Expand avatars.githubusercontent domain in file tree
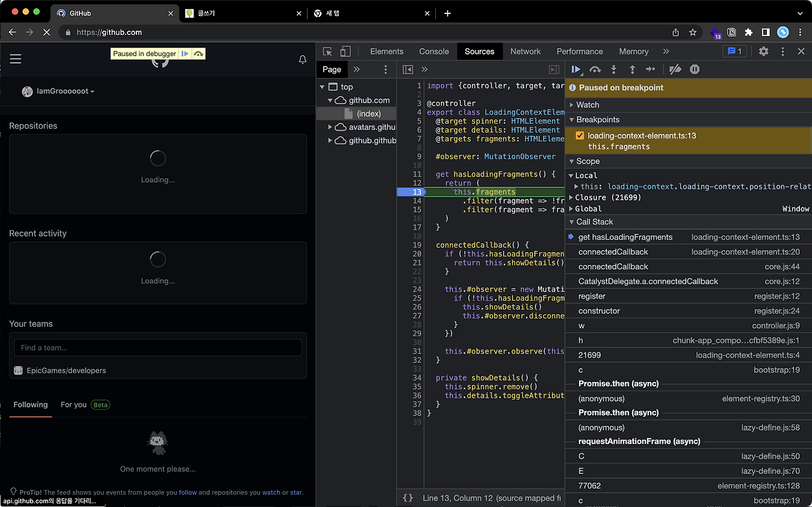 click(331, 128)
